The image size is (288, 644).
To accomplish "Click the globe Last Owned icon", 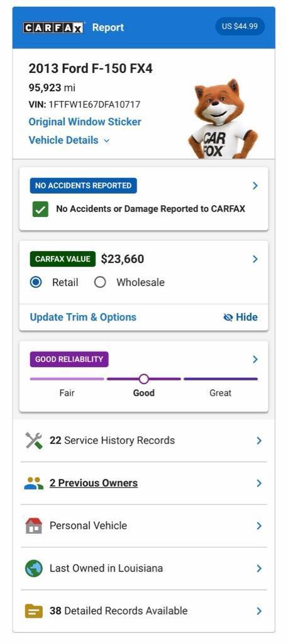I will 34,569.
